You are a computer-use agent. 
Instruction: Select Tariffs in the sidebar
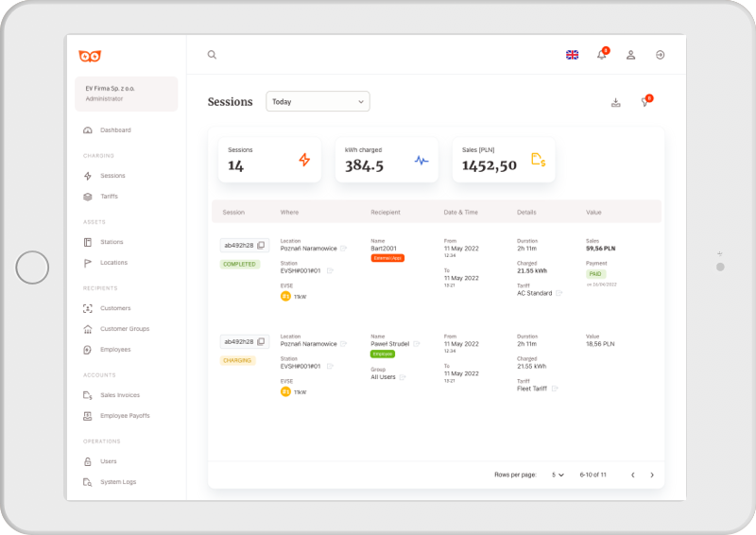(109, 197)
